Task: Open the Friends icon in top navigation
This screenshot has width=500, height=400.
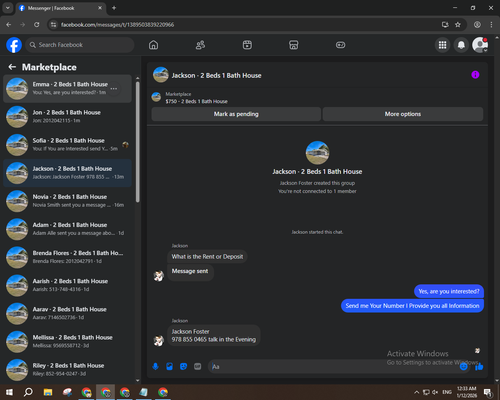Action: (x=200, y=45)
